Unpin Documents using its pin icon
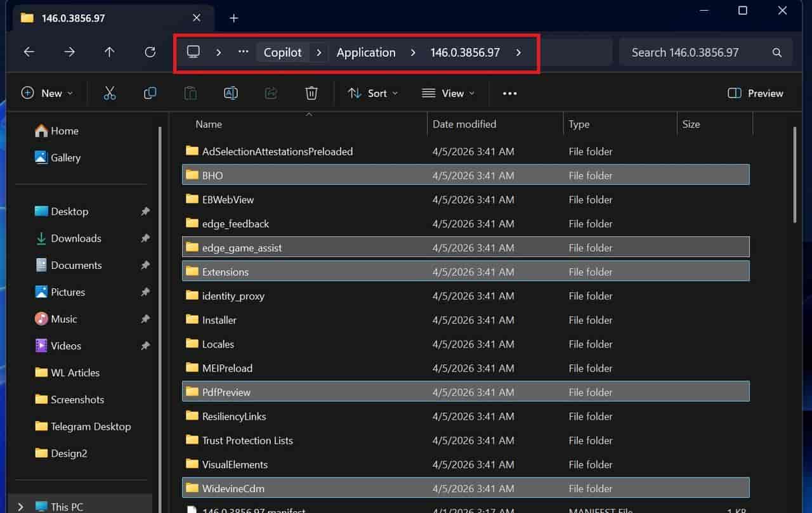Image resolution: width=812 pixels, height=513 pixels. tap(145, 265)
